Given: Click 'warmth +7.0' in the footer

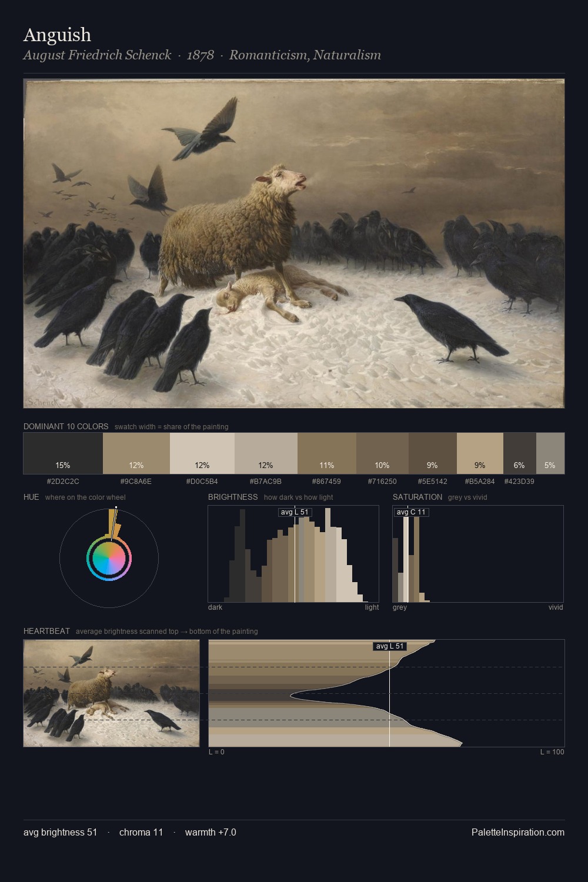Looking at the screenshot, I should (x=211, y=832).
